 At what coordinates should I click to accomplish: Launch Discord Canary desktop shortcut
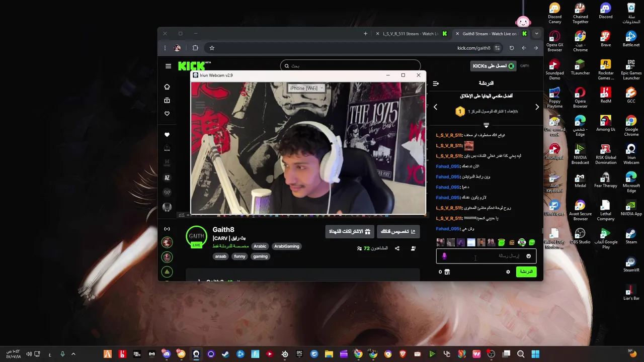coord(554,14)
